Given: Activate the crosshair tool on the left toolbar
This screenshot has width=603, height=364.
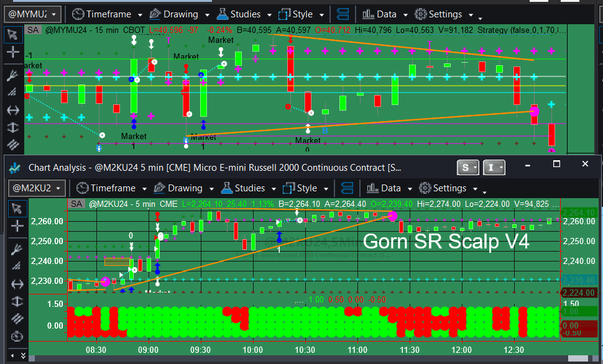Looking at the screenshot, I should (x=17, y=227).
